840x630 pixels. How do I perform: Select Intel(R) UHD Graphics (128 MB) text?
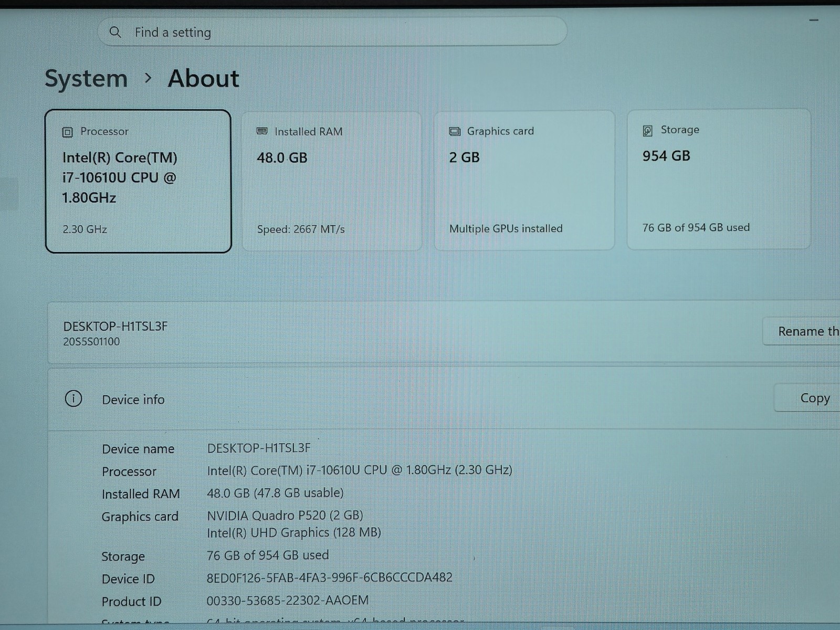[x=294, y=533]
